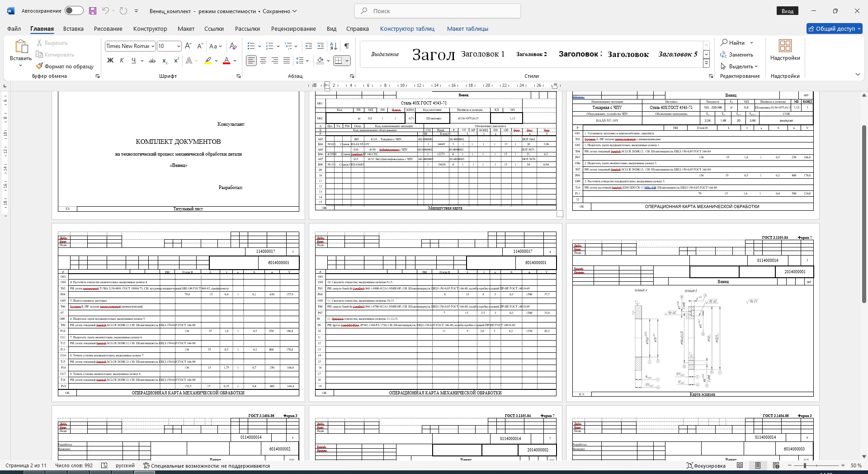Image resolution: width=868 pixels, height=474 pixels.
Task: Expand the font size dropdown
Action: [179, 46]
